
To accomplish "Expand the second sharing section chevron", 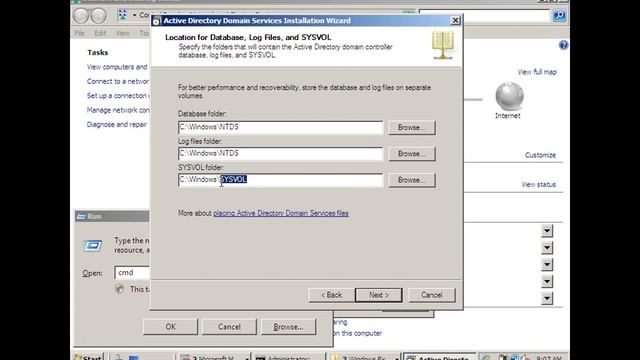I will tap(547, 247).
